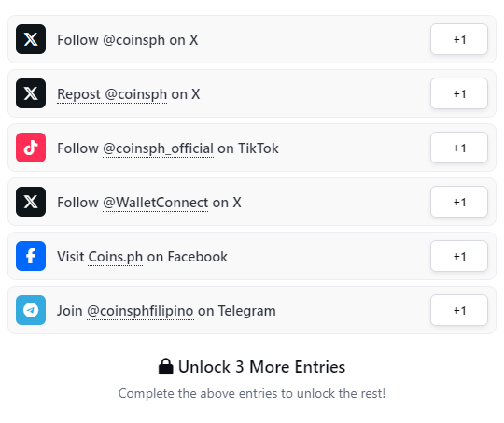Click the Facebook icon
504x423 pixels.
pyautogui.click(x=31, y=256)
